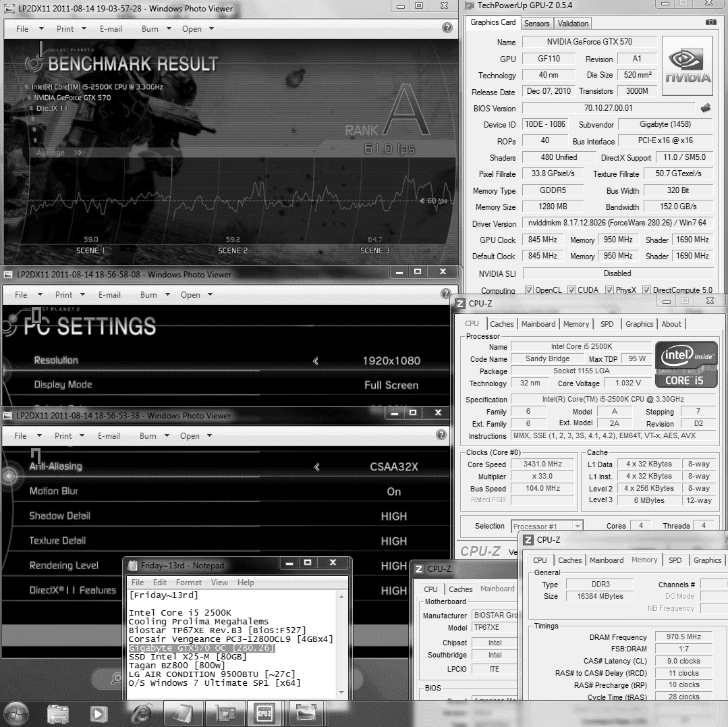Click Notepad scrollbar down arrow
The width and height of the screenshot is (728, 727).
(x=341, y=692)
